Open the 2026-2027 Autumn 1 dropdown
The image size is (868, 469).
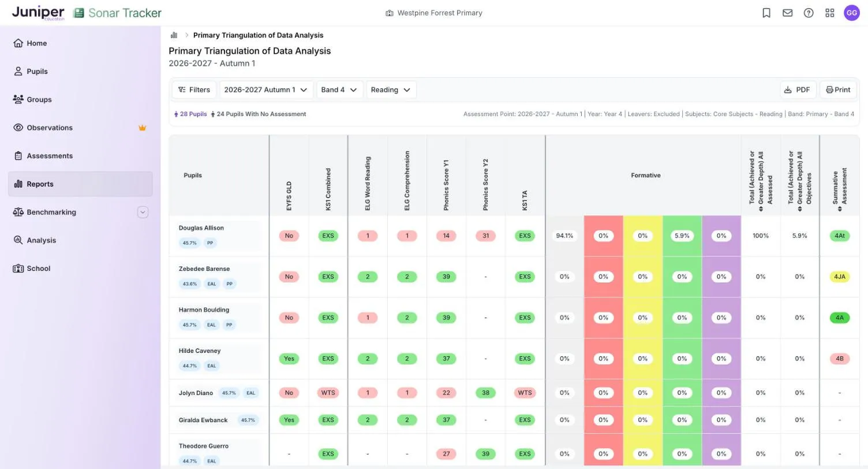(266, 90)
